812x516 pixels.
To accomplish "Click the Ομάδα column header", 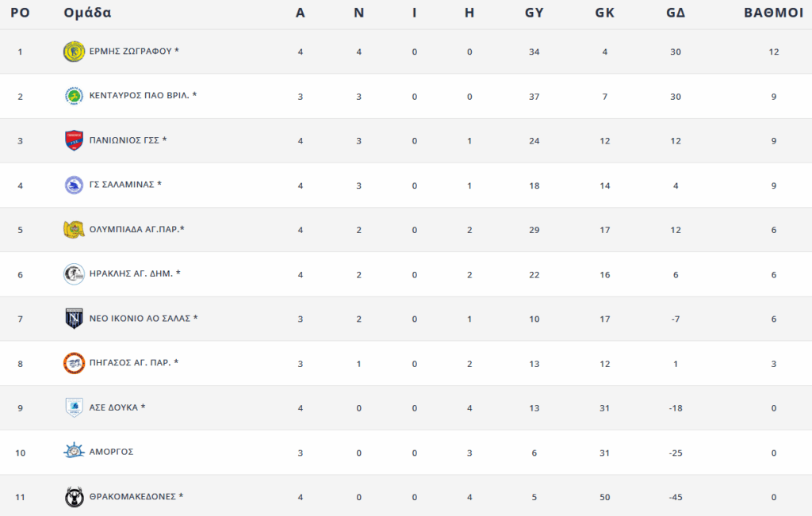I will pos(87,13).
